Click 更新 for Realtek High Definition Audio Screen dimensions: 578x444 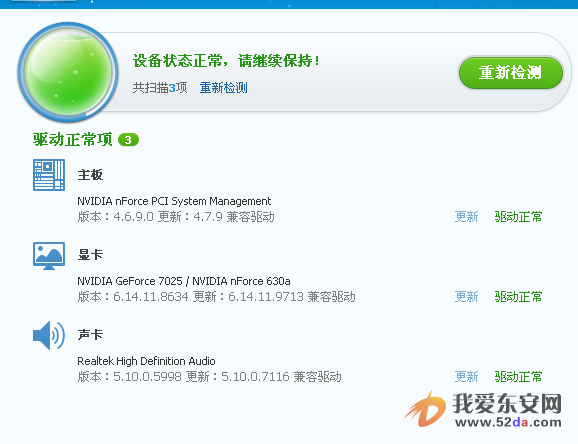pos(466,377)
